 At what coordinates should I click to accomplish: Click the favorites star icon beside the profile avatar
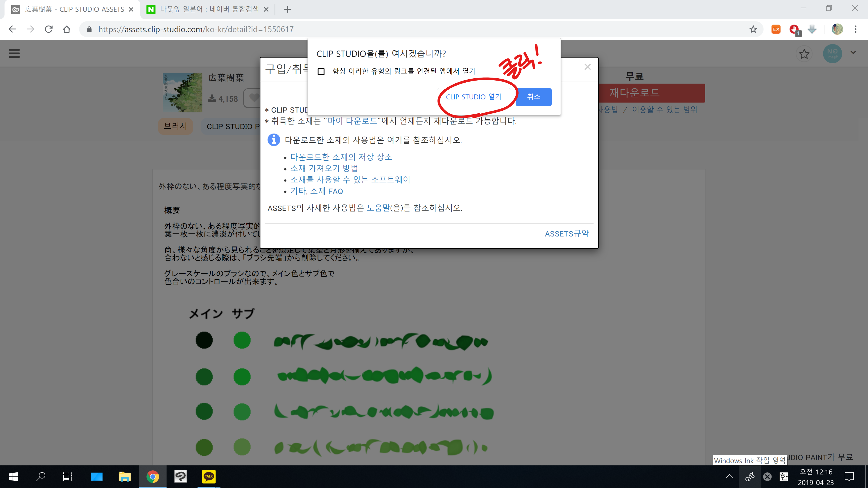[804, 54]
